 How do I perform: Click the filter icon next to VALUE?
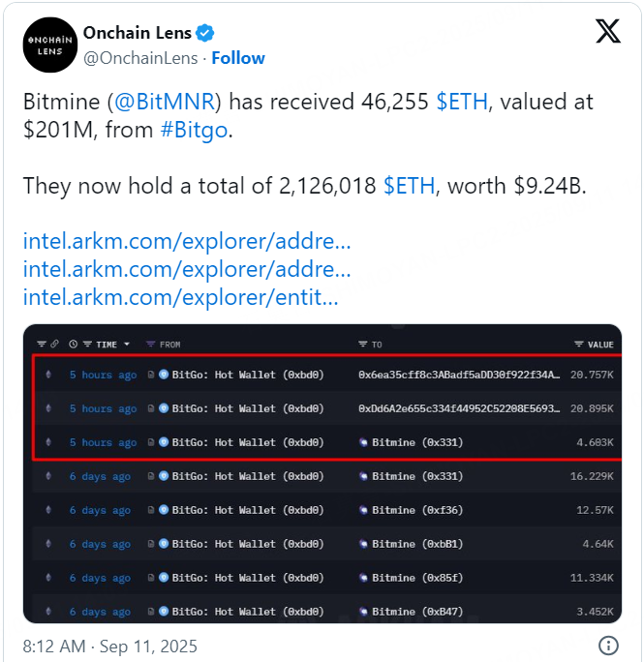[x=578, y=345]
